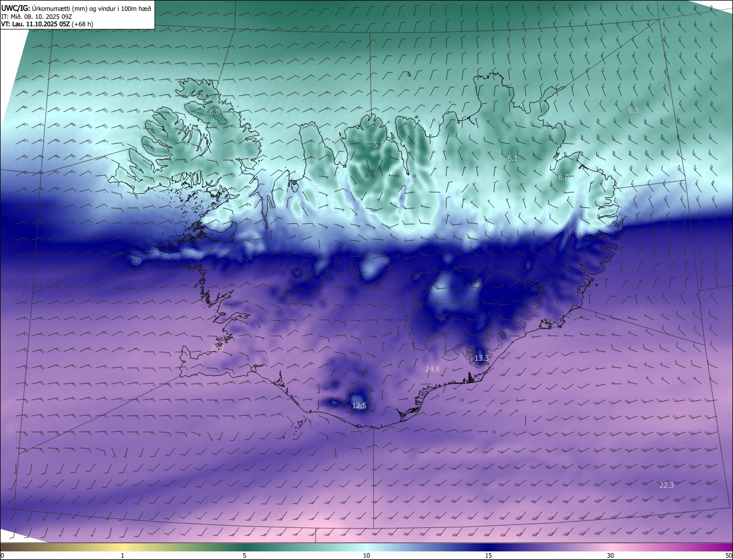
Task: Click the legend tick label '30'
Action: pos(610,555)
